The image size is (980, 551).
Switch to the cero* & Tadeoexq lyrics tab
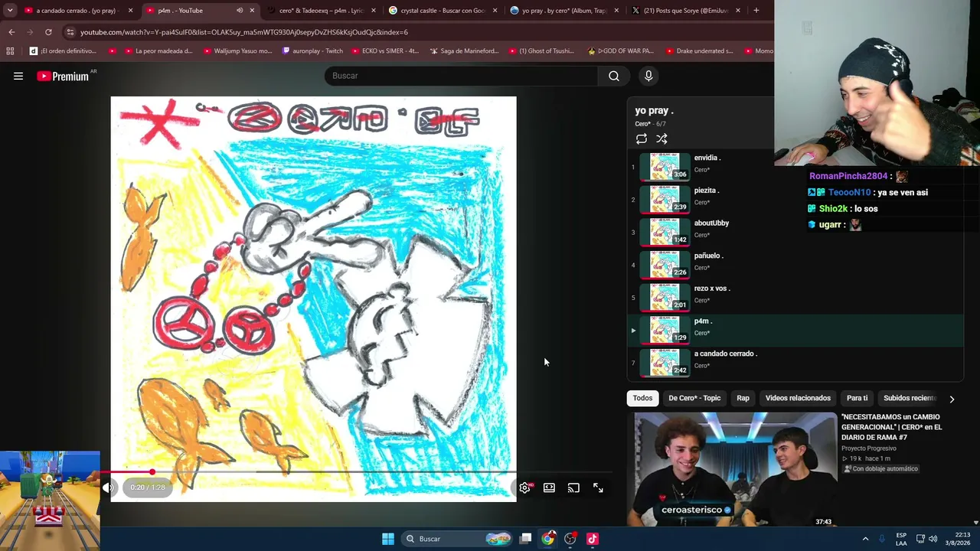click(x=322, y=11)
